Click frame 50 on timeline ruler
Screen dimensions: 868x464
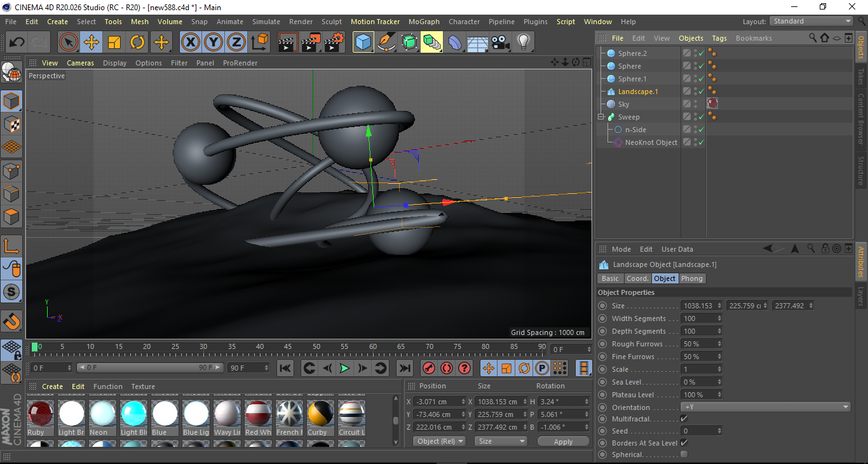(x=316, y=347)
